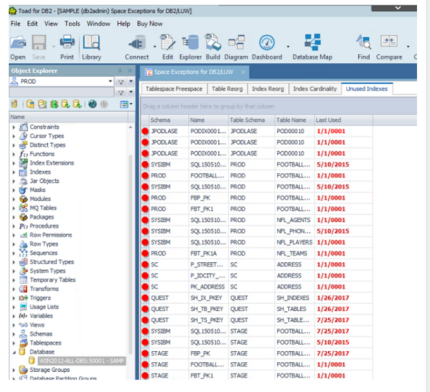Click the green database icon in Object Explorer toolbar
This screenshot has height=392, width=430.
click(54, 104)
